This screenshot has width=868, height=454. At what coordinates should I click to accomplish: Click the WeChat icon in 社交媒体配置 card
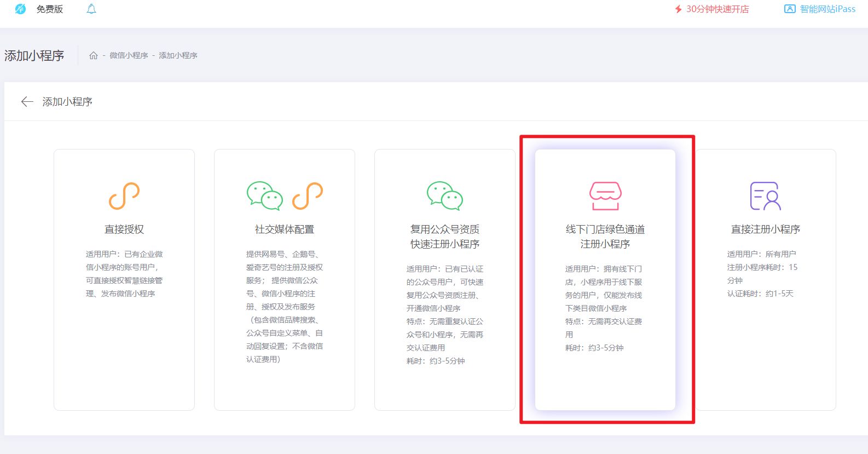[265, 196]
